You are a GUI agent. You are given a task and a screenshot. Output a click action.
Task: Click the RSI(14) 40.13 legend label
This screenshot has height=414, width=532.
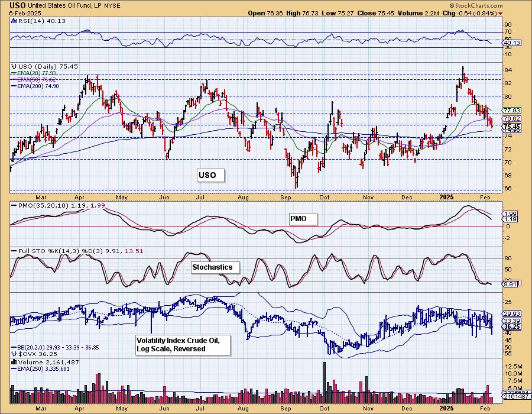[42, 21]
